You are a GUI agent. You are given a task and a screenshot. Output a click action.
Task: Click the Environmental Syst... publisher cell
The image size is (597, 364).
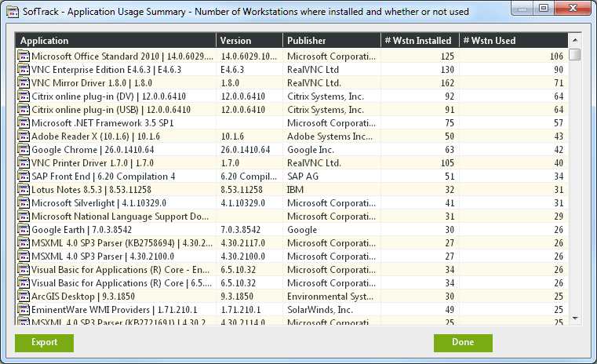tap(330, 297)
